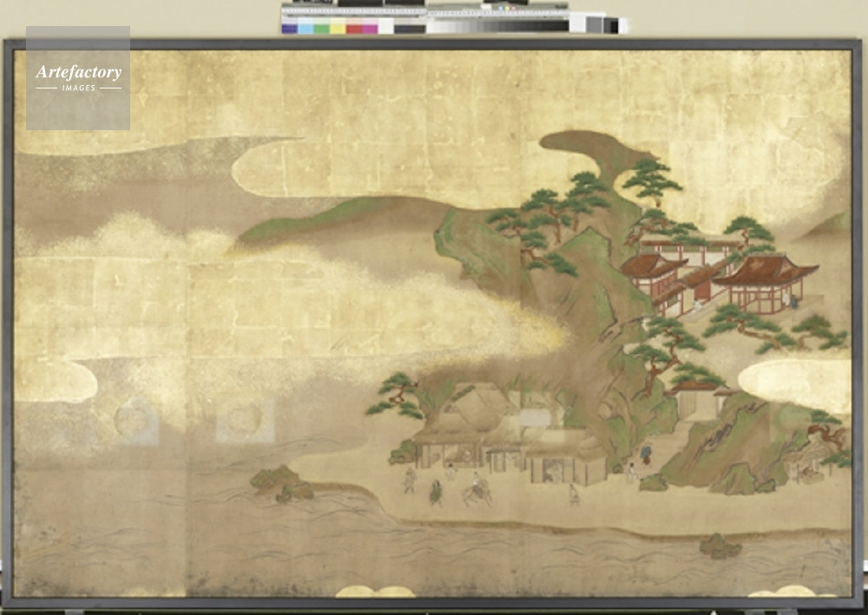
Task: Pick the magenta color chart patch
Action: [x=370, y=29]
